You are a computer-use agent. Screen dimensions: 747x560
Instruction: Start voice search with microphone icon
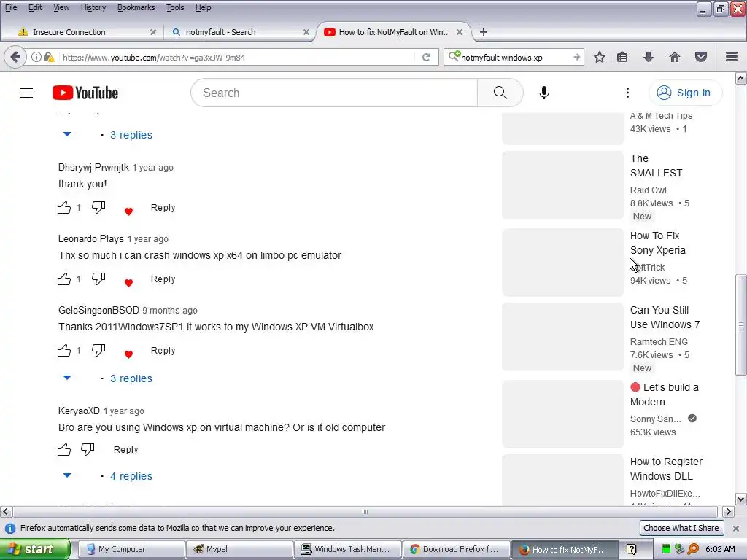544,93
